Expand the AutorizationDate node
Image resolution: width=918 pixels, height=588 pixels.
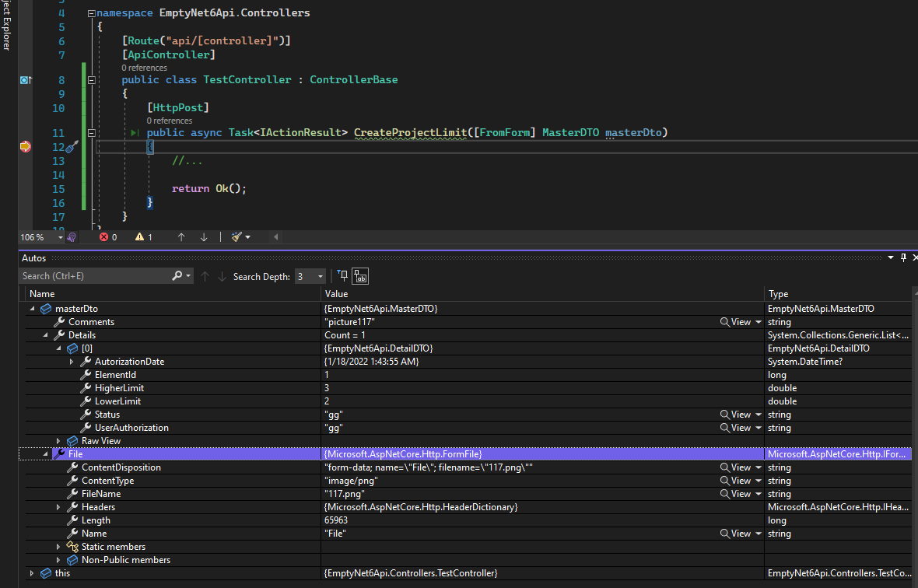72,362
